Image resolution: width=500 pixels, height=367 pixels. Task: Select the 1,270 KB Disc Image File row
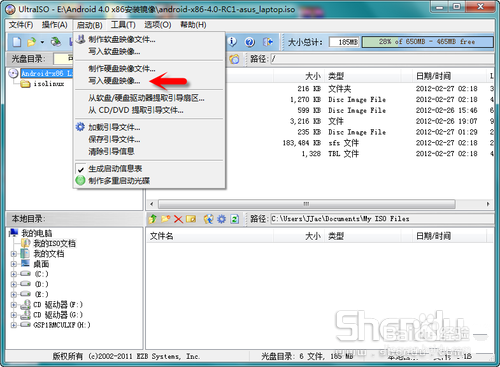[x=360, y=100]
